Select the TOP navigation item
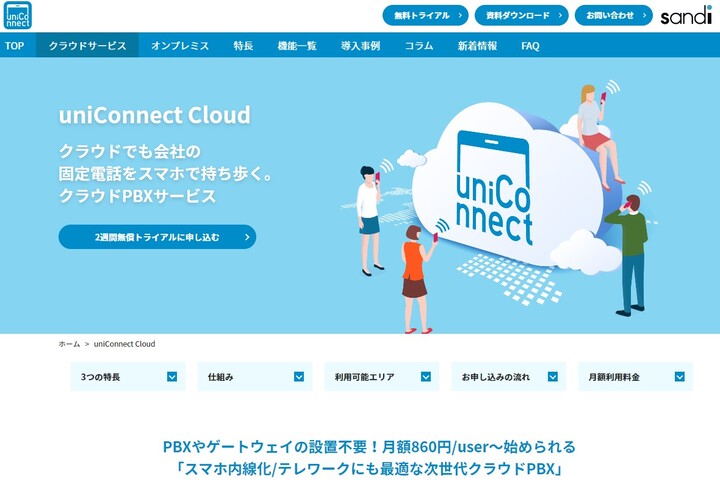720x495 pixels. 15,45
